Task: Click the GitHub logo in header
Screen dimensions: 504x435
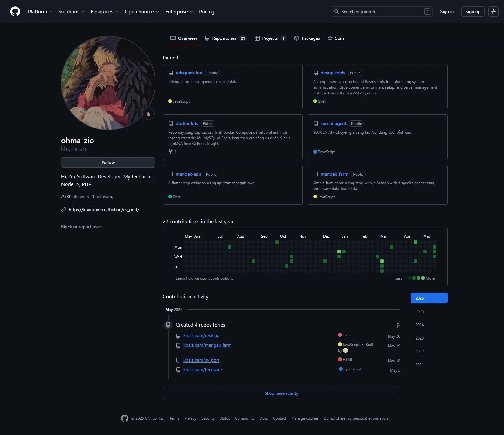Action: pos(15,11)
